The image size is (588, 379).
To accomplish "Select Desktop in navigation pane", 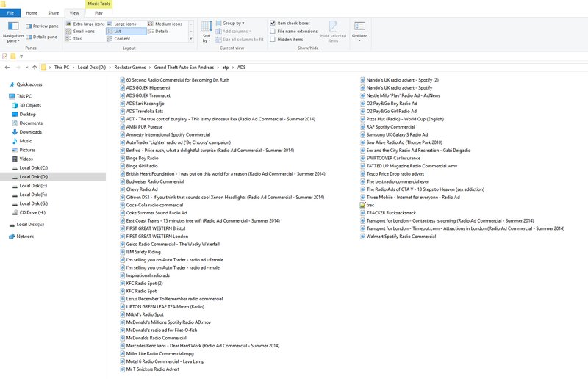I will click(24, 115).
